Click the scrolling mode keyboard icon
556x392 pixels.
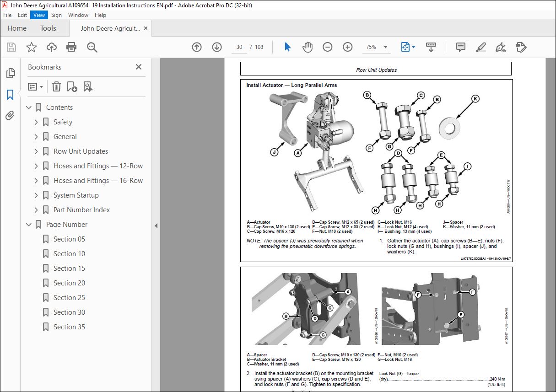(431, 47)
